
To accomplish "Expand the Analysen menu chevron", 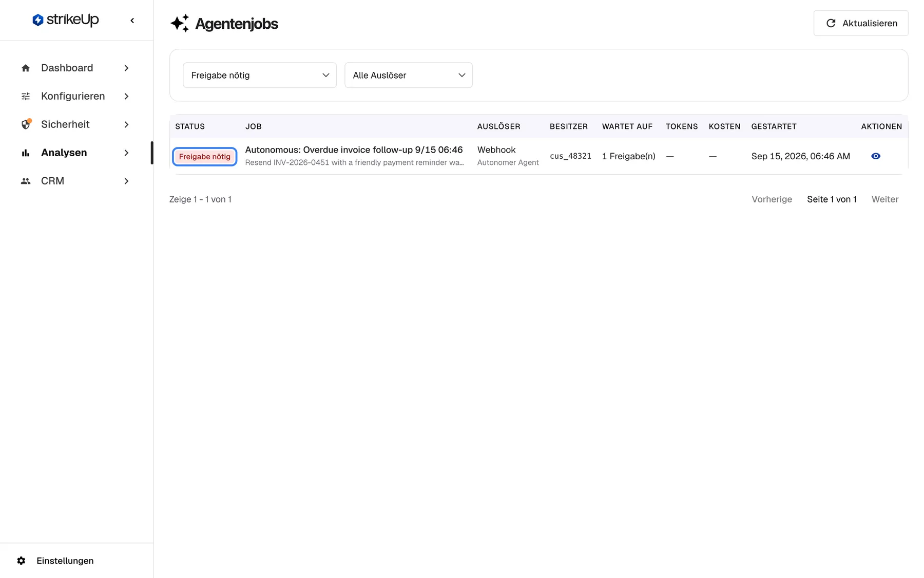I will click(126, 153).
